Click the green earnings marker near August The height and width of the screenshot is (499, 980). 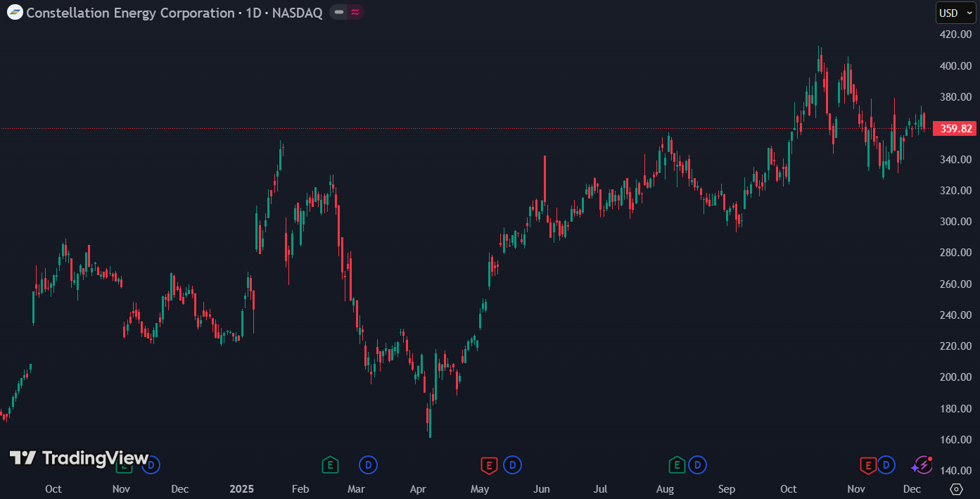[677, 465]
